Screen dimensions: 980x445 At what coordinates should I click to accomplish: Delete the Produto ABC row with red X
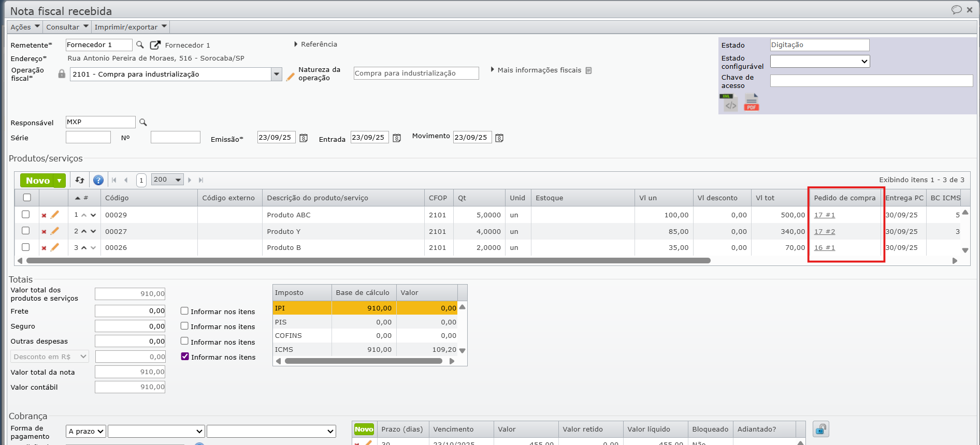pyautogui.click(x=44, y=215)
